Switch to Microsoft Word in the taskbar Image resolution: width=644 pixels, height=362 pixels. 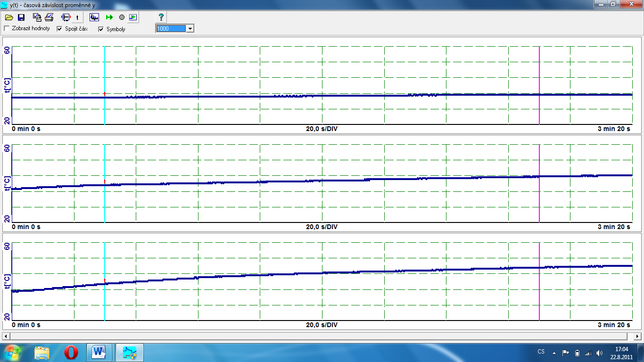click(99, 353)
